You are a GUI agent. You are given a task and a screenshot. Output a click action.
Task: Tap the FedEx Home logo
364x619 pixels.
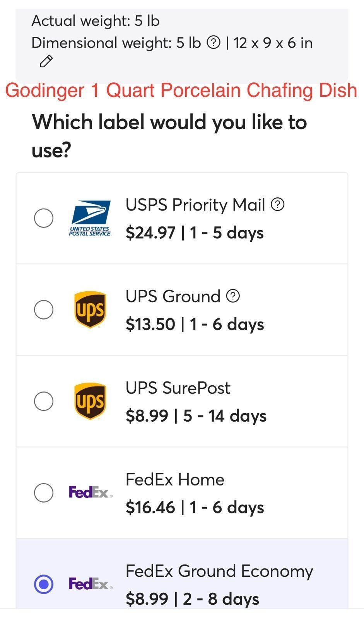tap(91, 492)
